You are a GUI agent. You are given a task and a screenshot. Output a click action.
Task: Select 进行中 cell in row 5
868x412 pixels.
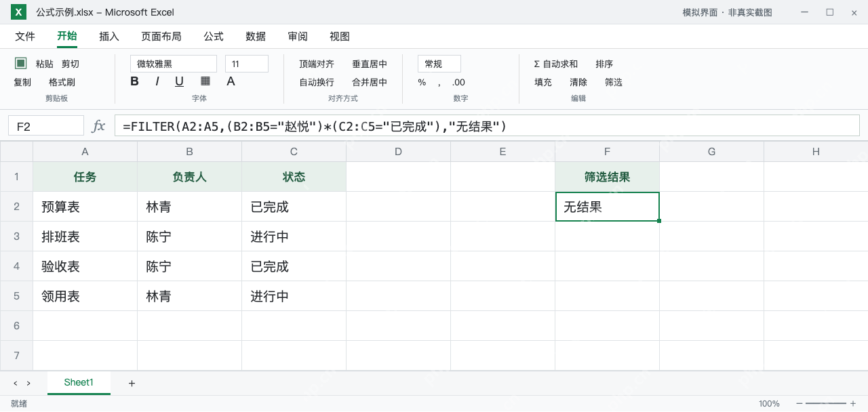294,296
